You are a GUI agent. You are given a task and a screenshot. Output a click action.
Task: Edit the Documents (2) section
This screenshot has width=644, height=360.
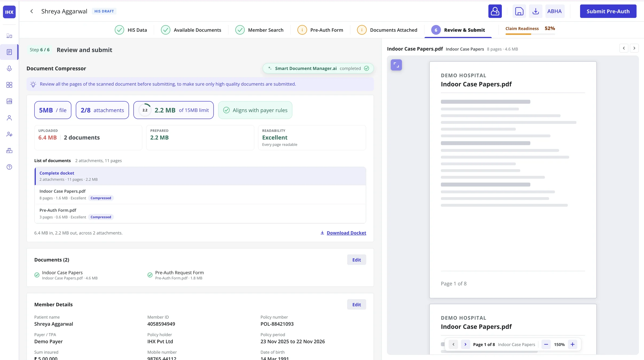coord(356,260)
